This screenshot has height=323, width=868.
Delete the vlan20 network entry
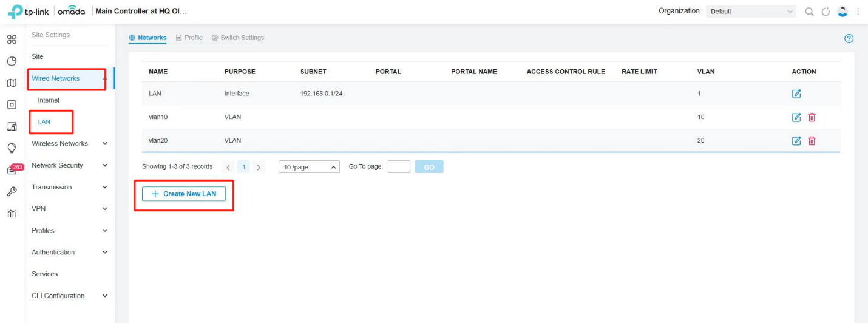tap(812, 141)
